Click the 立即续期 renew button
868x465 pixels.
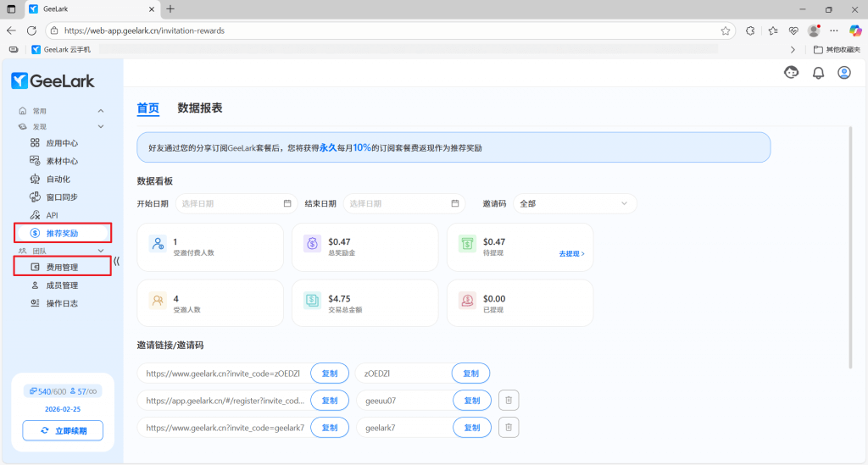(x=62, y=431)
